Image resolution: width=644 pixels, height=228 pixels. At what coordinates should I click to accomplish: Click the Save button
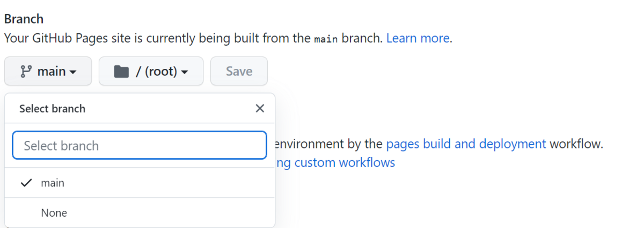pos(239,71)
